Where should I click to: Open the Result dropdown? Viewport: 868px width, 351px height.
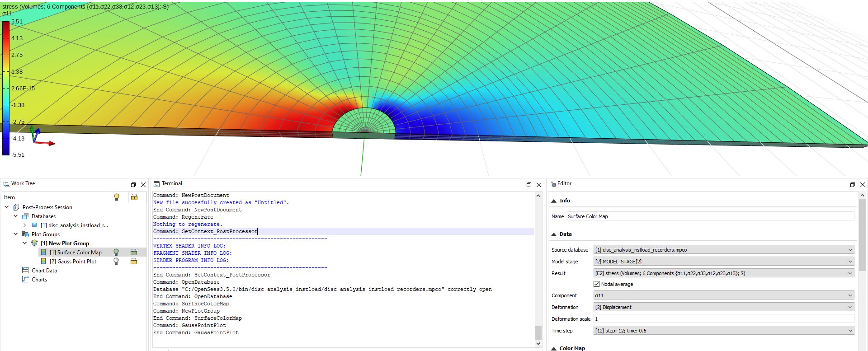724,273
